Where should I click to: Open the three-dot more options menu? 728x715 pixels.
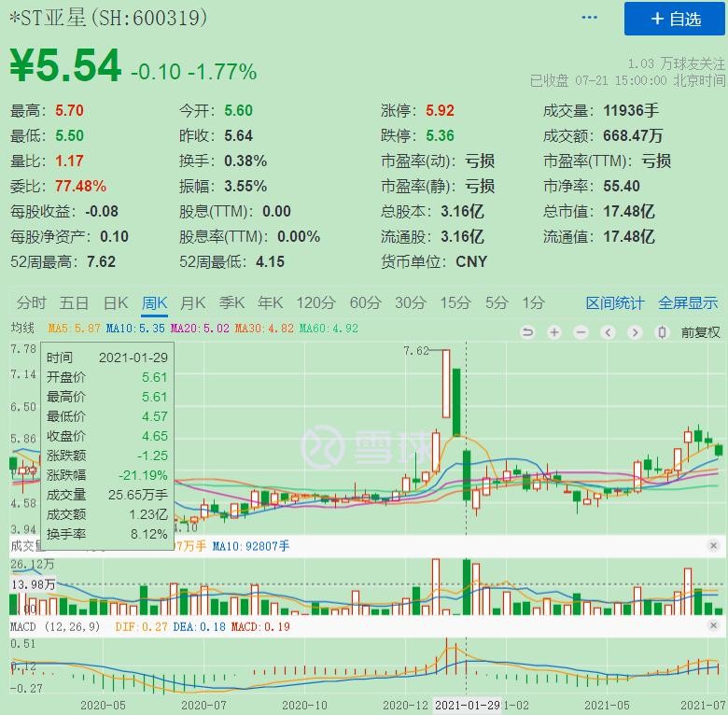point(589,18)
